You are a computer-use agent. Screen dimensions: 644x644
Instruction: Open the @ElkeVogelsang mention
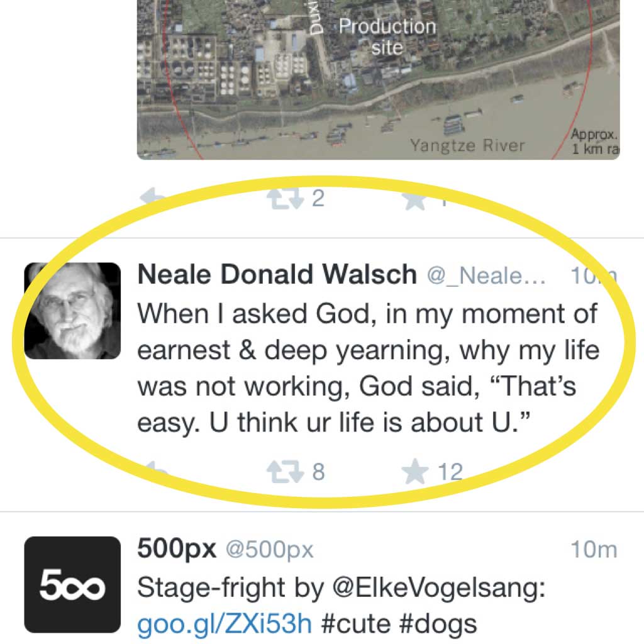point(438,588)
